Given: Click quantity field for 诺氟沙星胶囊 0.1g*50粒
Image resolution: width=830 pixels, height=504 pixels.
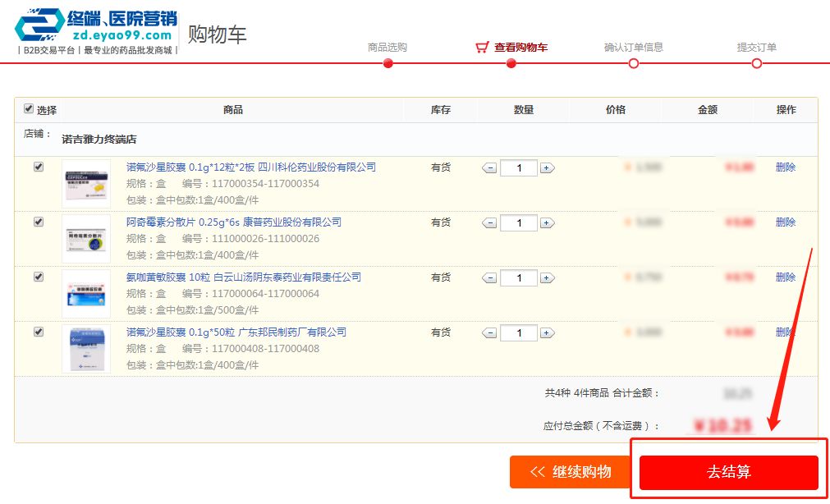Looking at the screenshot, I should tap(519, 333).
